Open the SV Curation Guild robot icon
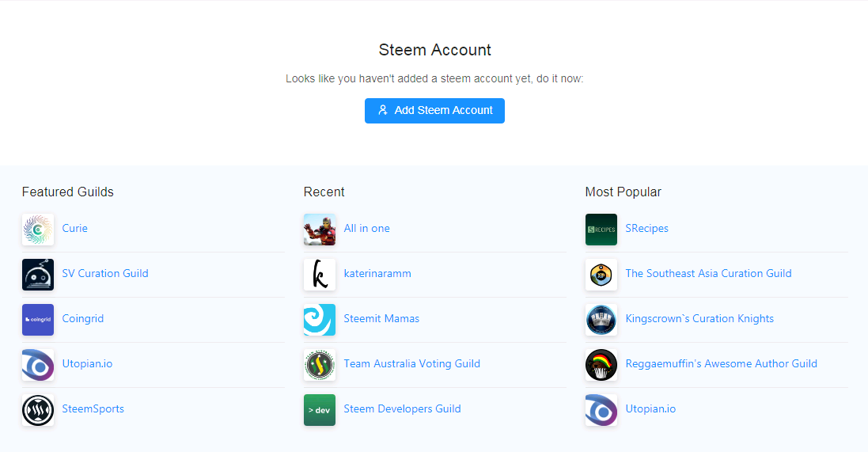 38,275
